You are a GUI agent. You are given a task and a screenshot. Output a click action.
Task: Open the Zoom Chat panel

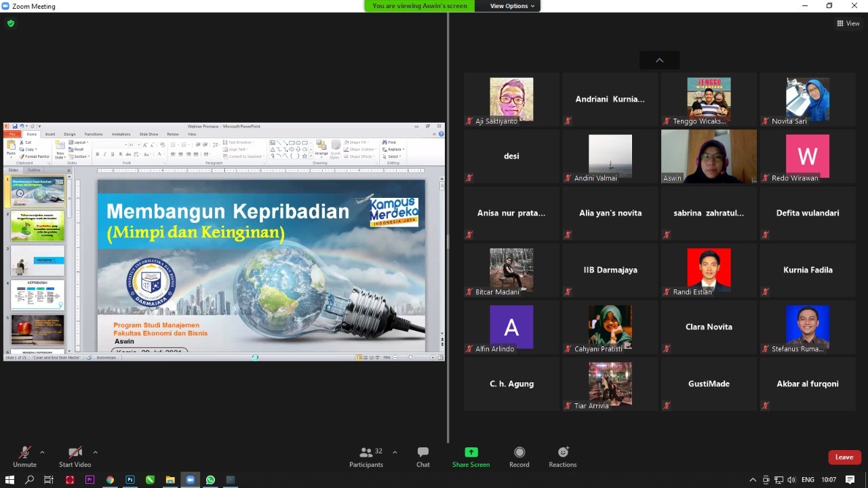tap(423, 457)
